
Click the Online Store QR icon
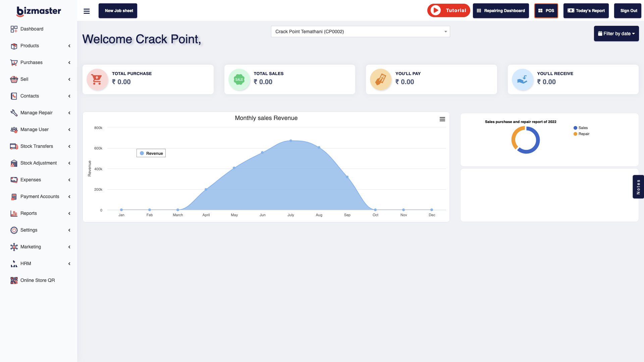tap(14, 280)
